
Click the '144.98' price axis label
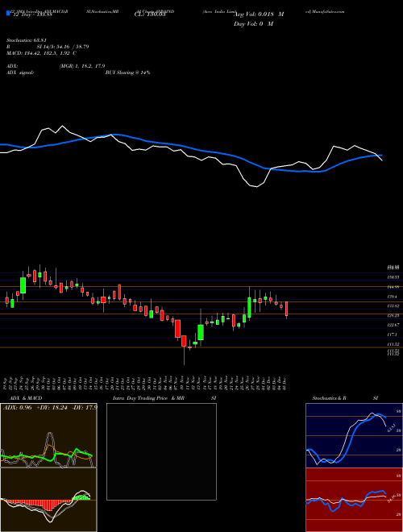coord(393,287)
